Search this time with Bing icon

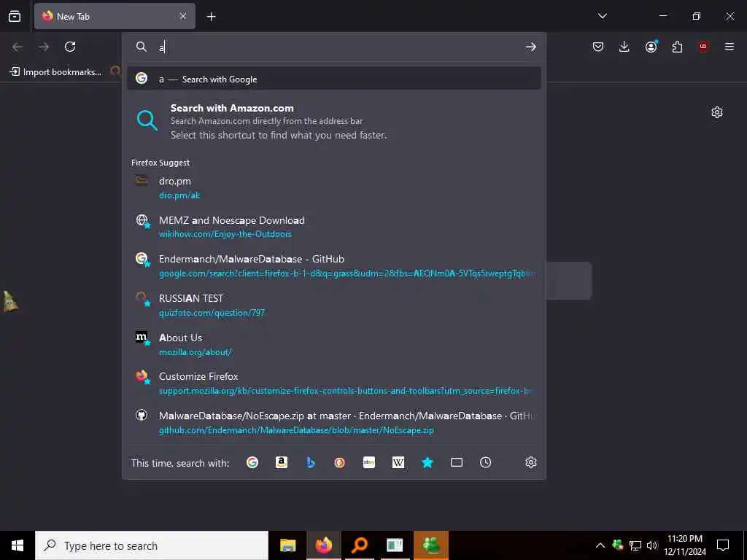(x=311, y=462)
